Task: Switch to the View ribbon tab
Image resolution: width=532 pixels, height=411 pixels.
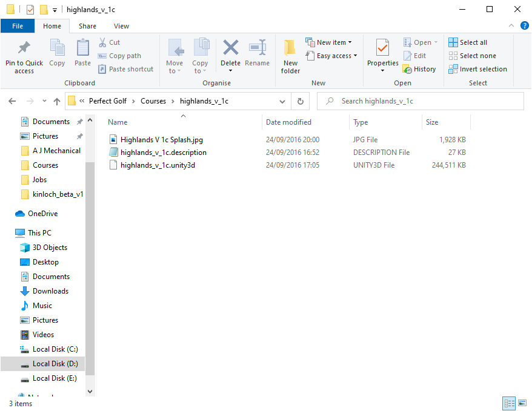Action: [121, 26]
